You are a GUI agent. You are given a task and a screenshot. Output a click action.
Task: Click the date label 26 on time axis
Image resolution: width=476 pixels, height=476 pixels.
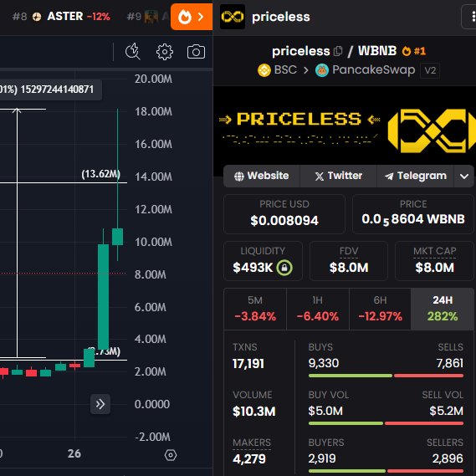pyautogui.click(x=74, y=454)
